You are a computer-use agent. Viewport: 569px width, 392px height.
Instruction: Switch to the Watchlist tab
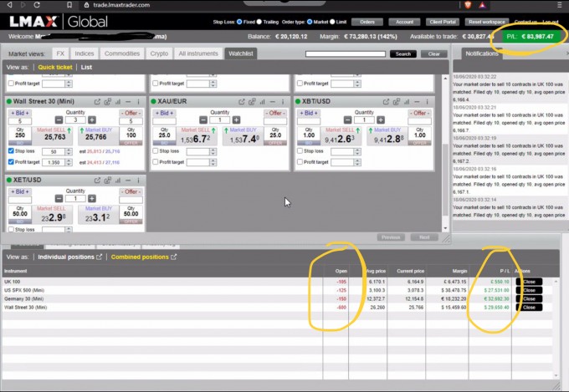click(241, 53)
